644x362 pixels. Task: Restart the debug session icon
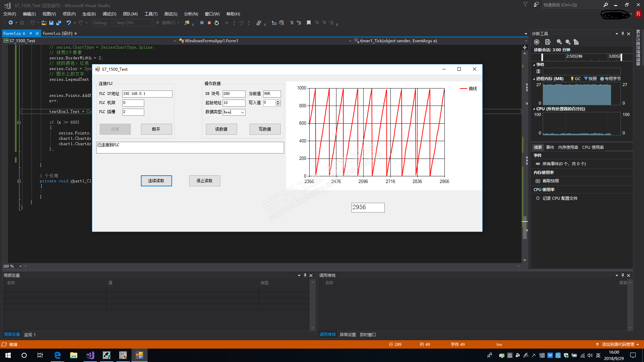point(217,23)
